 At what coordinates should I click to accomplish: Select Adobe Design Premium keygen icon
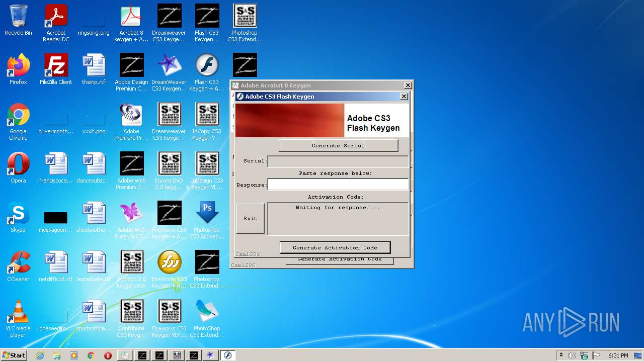click(131, 72)
